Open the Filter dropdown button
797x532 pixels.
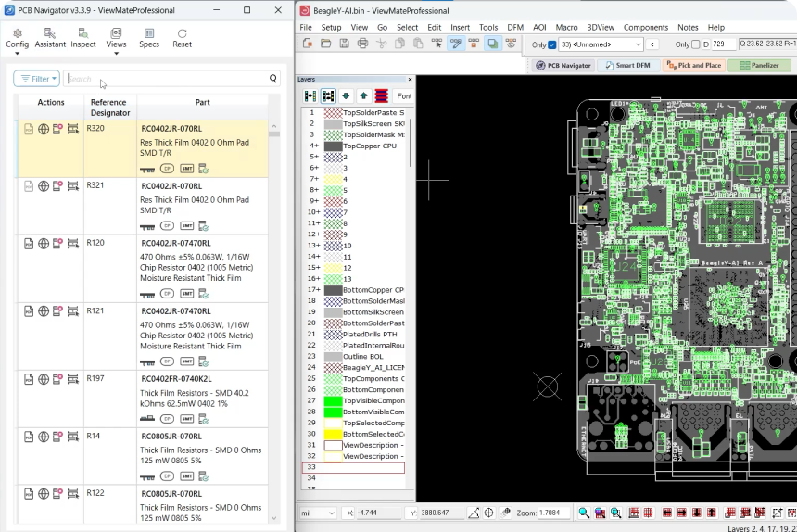tap(37, 79)
